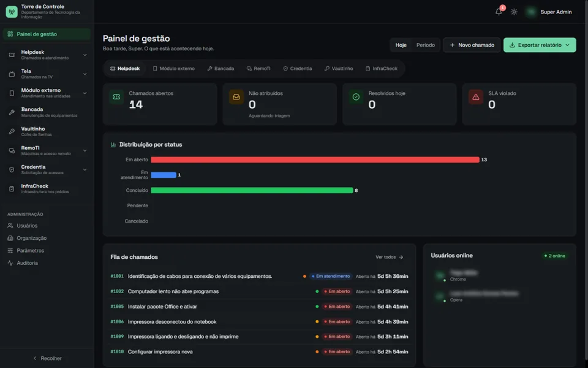Switch to the Vaultinho tab
This screenshot has width=588, height=368.
click(x=339, y=68)
